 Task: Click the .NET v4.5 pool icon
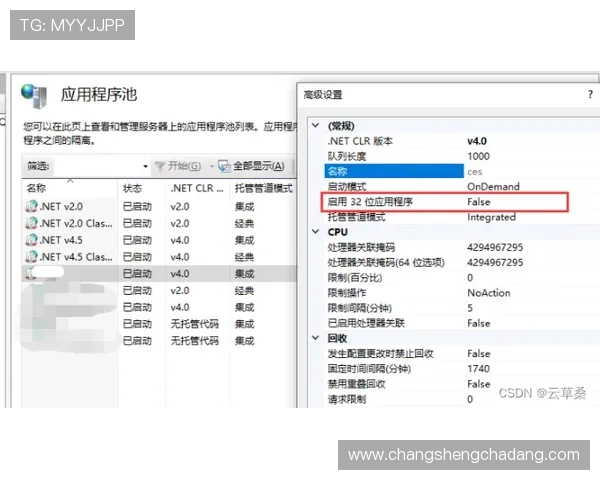[31, 240]
